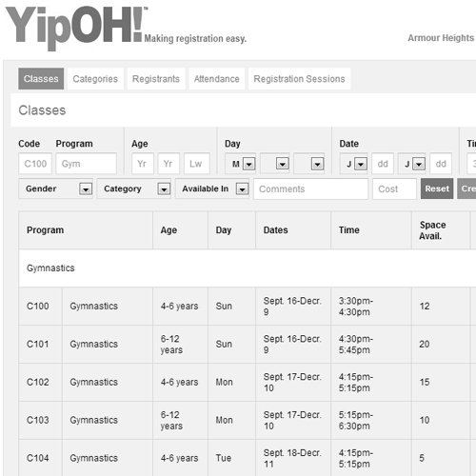Viewport: 476px width, 476px height.
Task: Open the second Date month dropdown
Action: pyautogui.click(x=412, y=164)
